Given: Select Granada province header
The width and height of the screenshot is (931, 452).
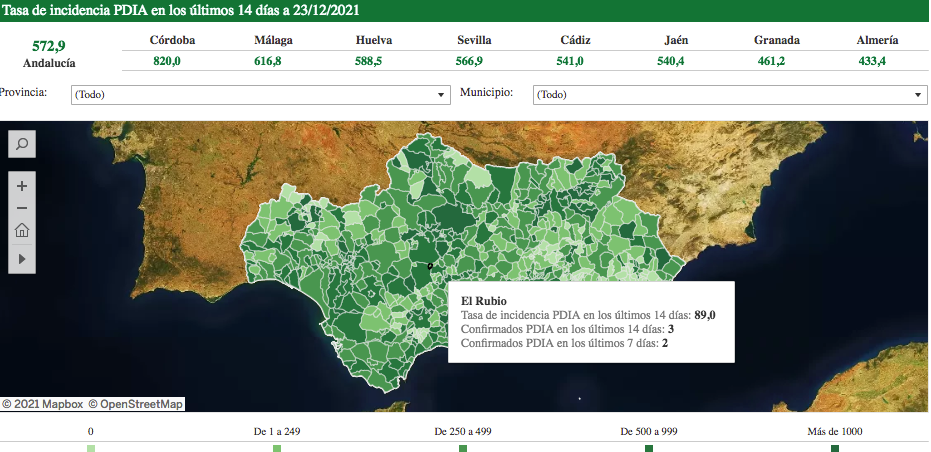Looking at the screenshot, I should pyautogui.click(x=776, y=40).
